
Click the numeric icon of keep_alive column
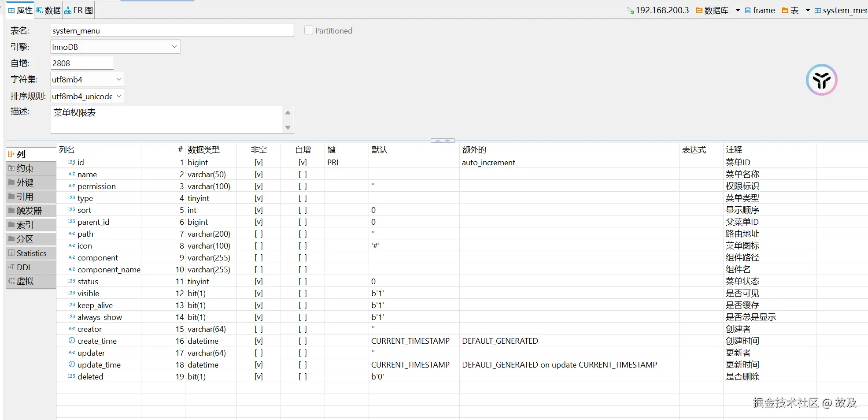point(71,305)
